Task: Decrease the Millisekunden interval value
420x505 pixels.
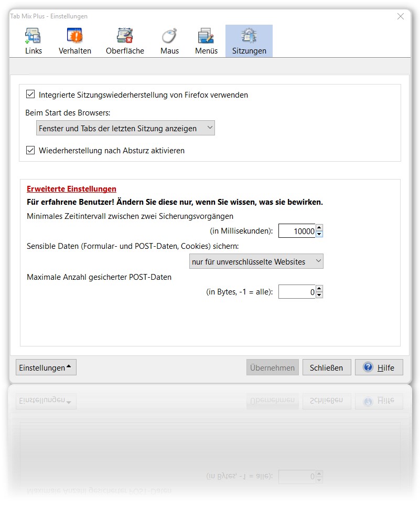Action: point(319,234)
